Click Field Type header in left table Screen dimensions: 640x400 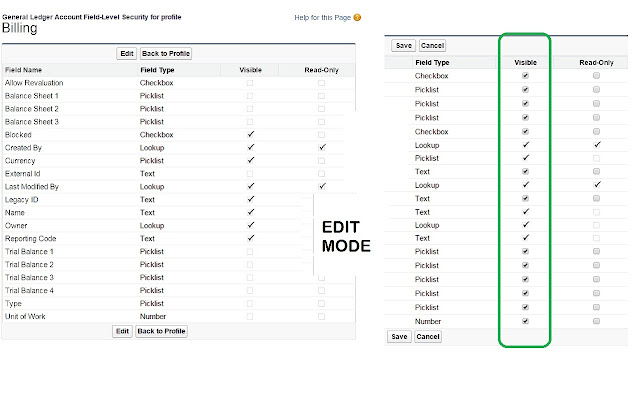(157, 70)
